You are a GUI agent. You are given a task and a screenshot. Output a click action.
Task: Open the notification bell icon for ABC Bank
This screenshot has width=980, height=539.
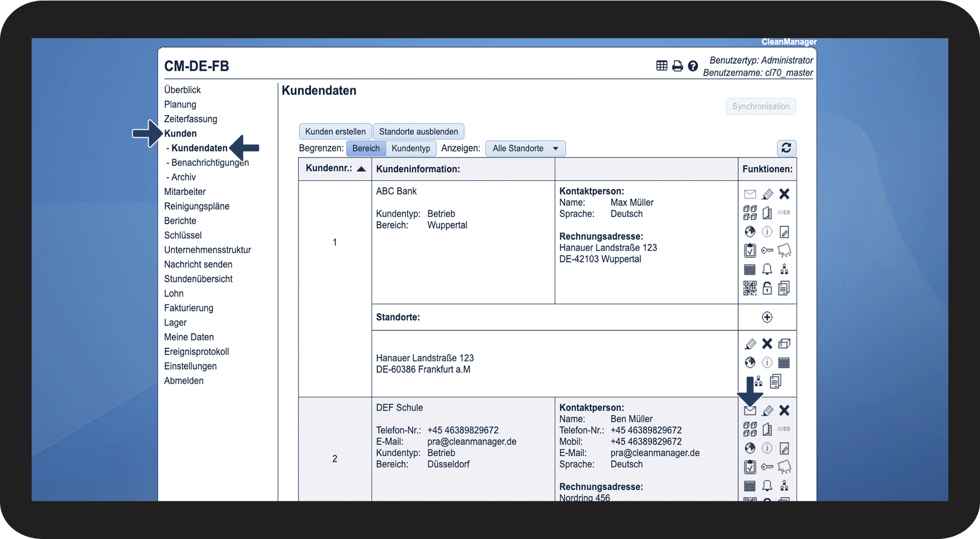coord(767,269)
